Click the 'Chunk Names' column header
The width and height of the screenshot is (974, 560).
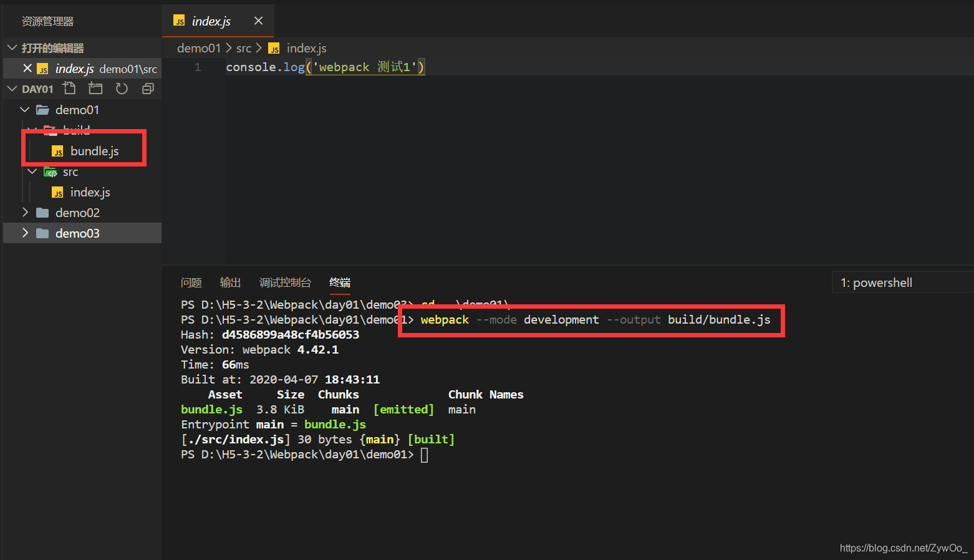(x=486, y=394)
